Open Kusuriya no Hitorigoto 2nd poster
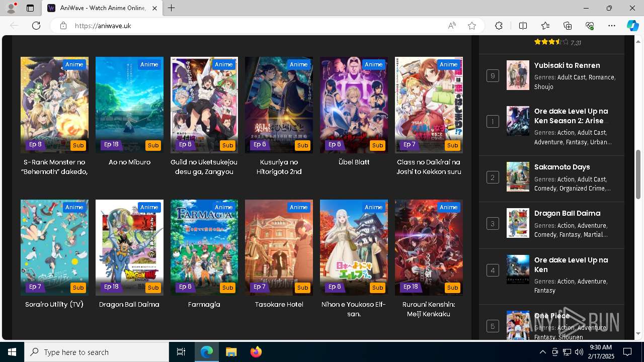This screenshot has height=362, width=644. point(279,105)
